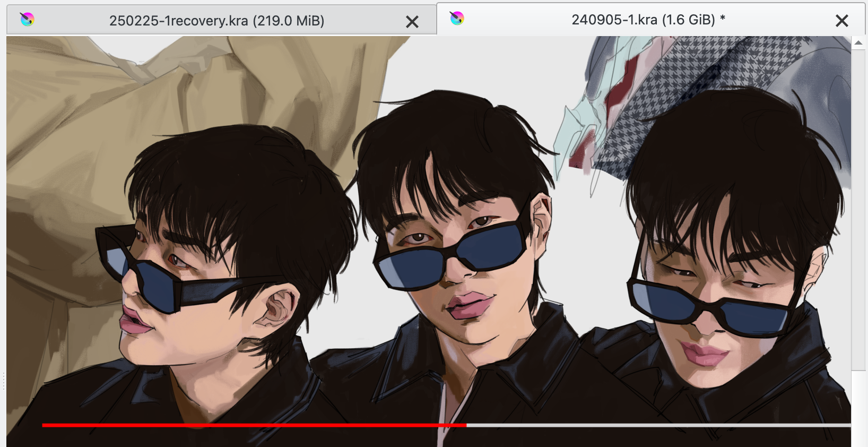
Task: Click the left dock panel drag handle
Action: click(x=3, y=381)
